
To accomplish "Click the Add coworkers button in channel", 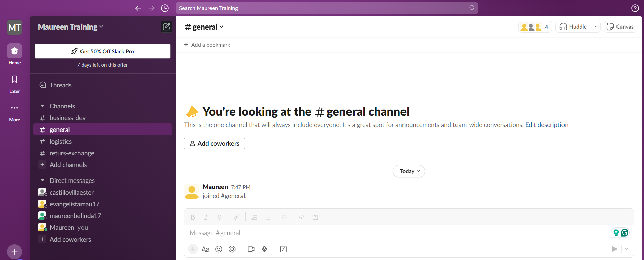I will (214, 143).
